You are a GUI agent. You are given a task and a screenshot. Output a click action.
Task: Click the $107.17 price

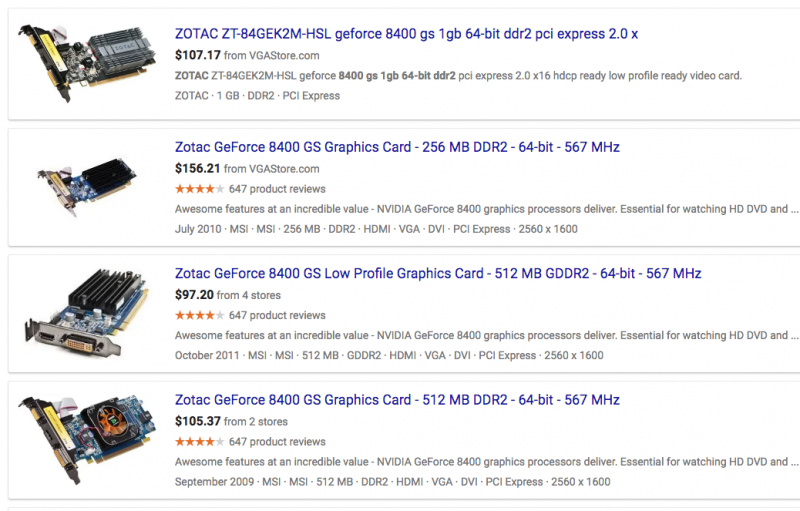click(x=197, y=55)
